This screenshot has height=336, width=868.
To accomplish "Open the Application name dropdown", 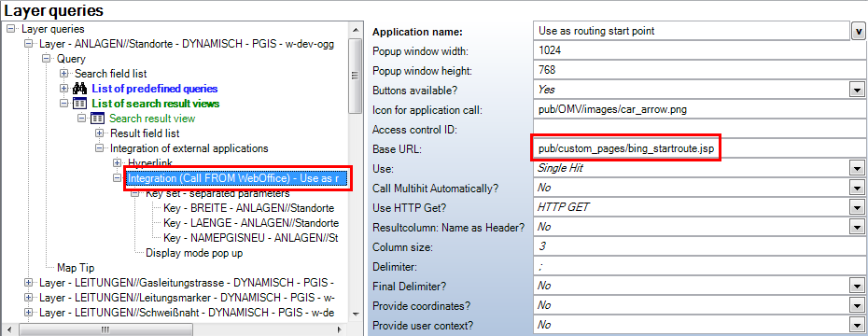I will click(858, 32).
